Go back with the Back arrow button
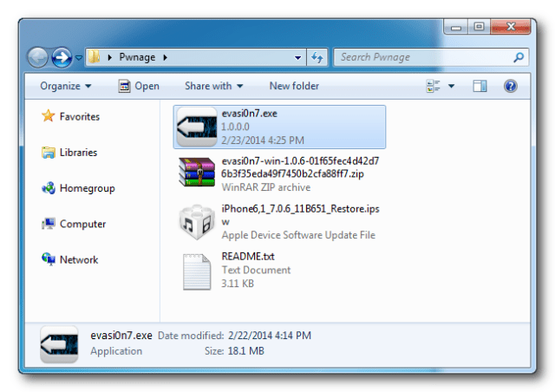The height and width of the screenshot is (392, 555). click(x=37, y=57)
